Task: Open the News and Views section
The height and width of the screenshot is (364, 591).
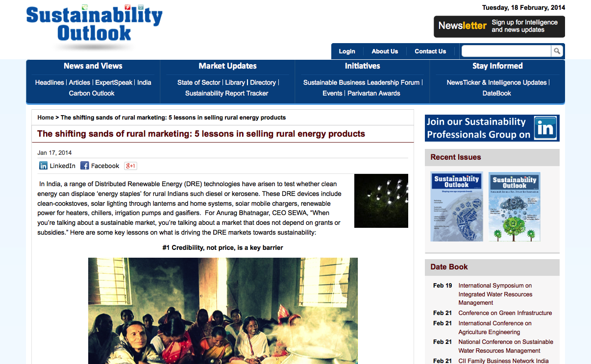Action: pos(93,66)
